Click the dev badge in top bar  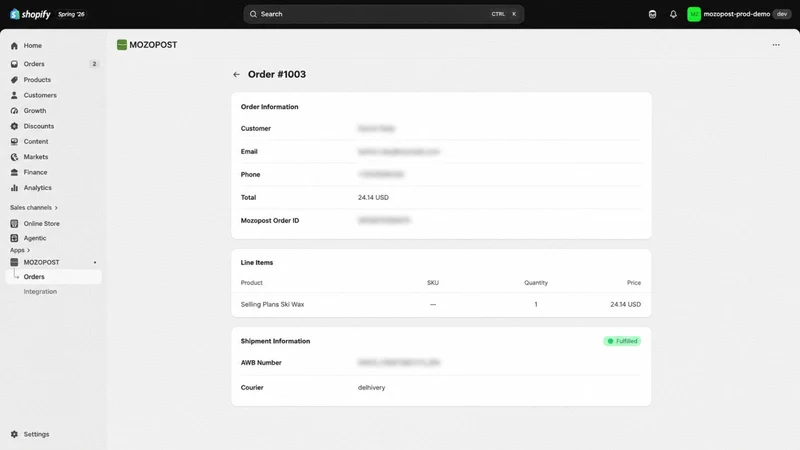782,14
